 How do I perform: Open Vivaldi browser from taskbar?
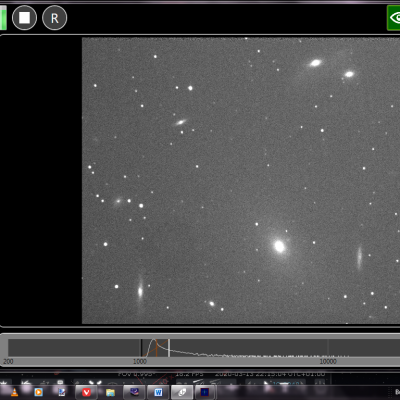coord(86,392)
